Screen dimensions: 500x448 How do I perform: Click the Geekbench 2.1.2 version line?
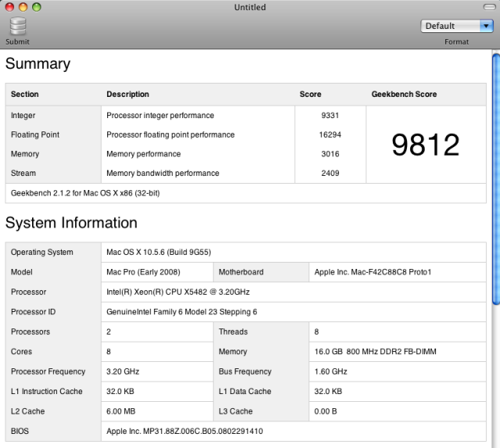click(x=85, y=193)
